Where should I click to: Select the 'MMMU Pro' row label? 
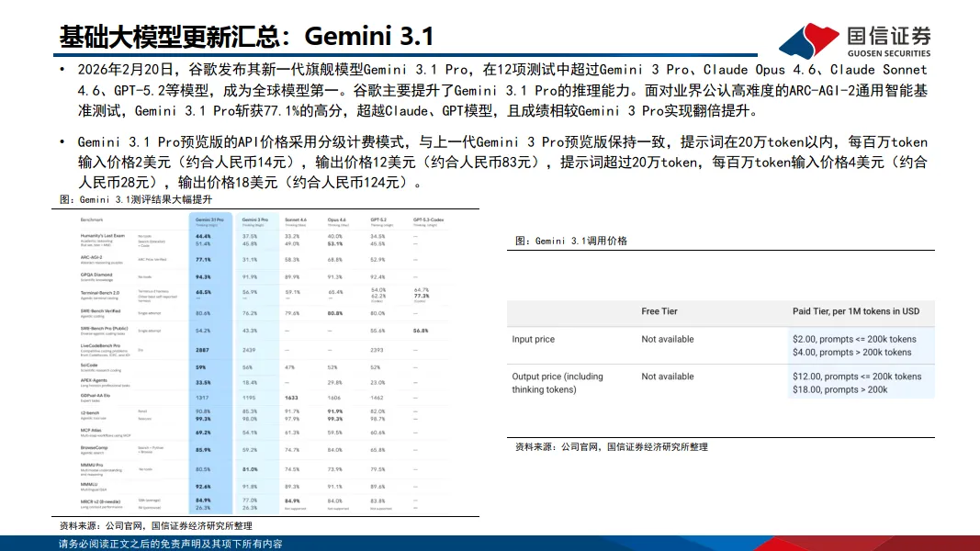pyautogui.click(x=91, y=465)
